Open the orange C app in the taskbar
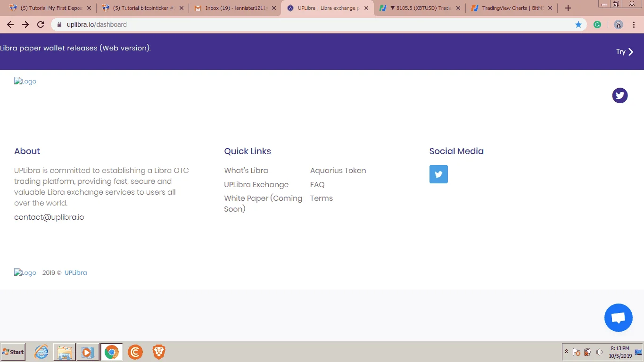The image size is (644, 362). 135,352
